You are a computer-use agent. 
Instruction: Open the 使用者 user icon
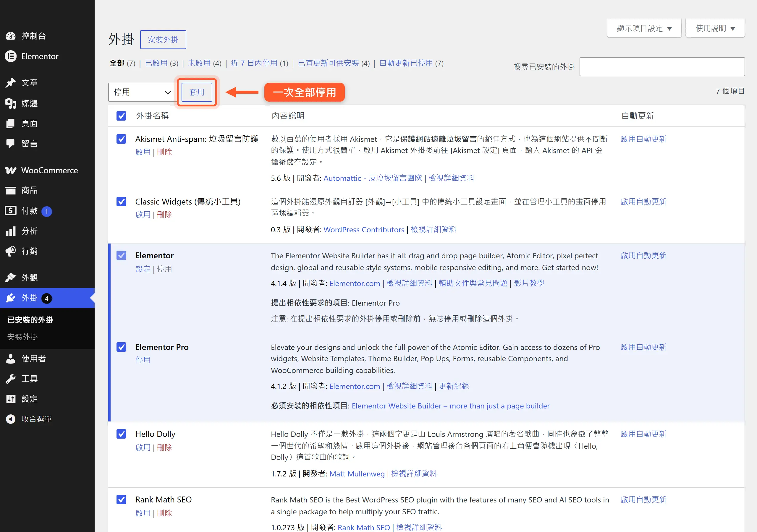(11, 358)
